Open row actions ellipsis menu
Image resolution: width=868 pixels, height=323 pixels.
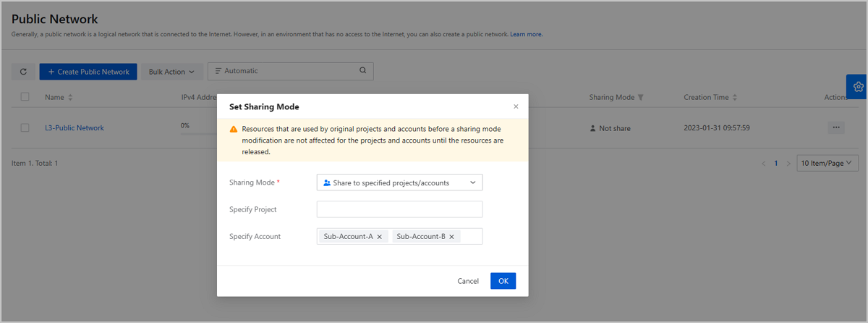click(836, 127)
